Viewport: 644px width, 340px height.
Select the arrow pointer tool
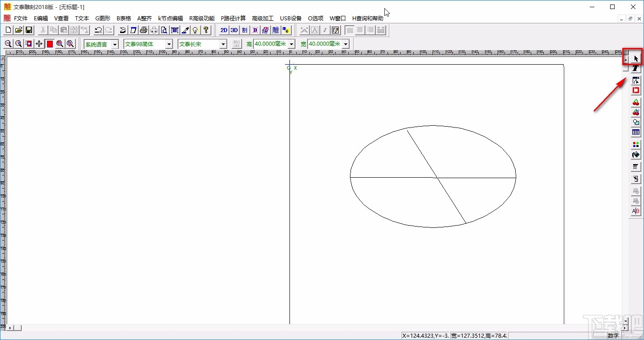[x=636, y=58]
